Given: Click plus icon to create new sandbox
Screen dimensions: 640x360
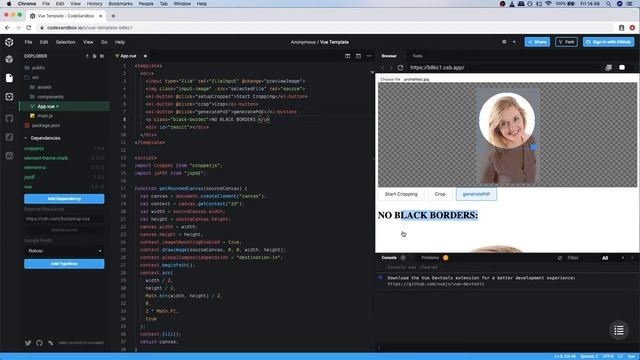Looking at the screenshot, I should pos(514,42).
